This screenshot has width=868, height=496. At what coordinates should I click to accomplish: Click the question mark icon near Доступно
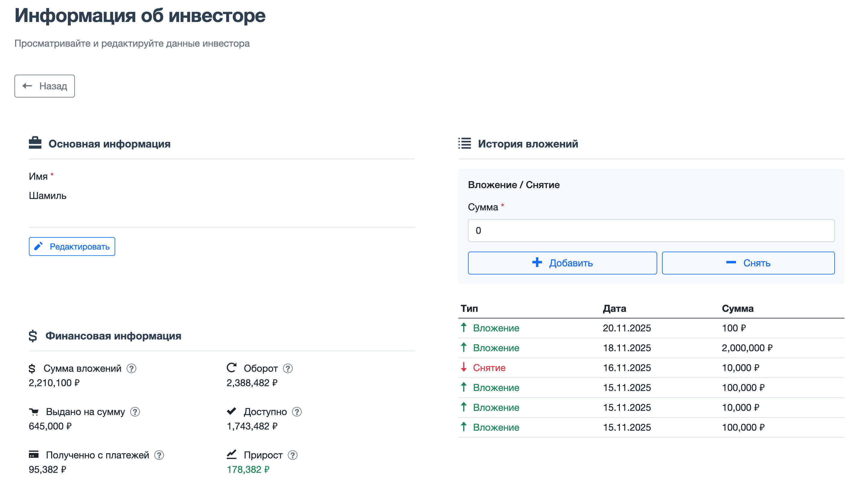[297, 412]
